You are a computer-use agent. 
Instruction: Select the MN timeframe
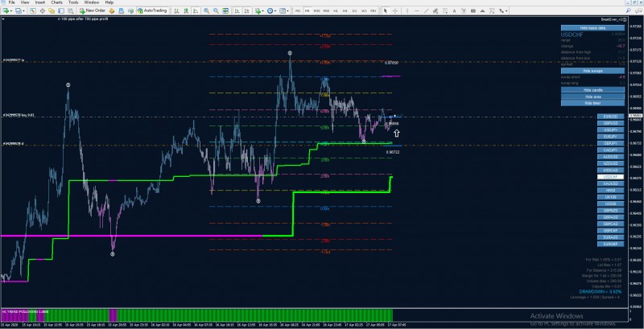tap(374, 10)
